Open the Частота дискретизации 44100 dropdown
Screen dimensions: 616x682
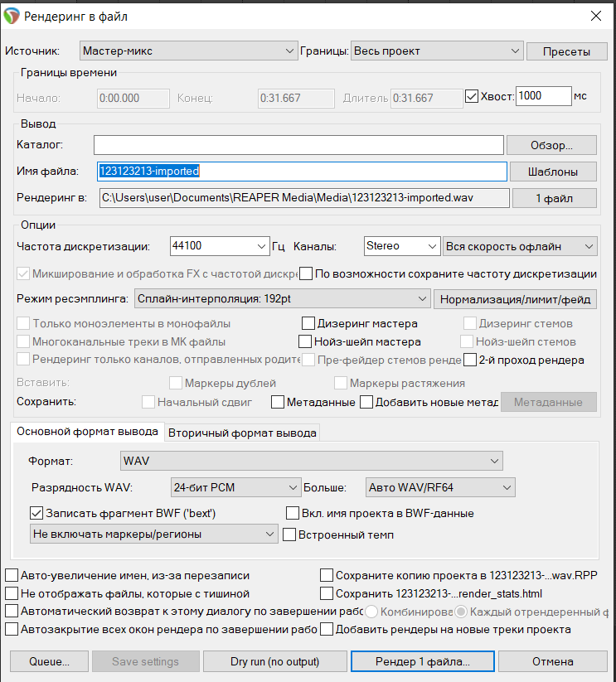point(219,246)
